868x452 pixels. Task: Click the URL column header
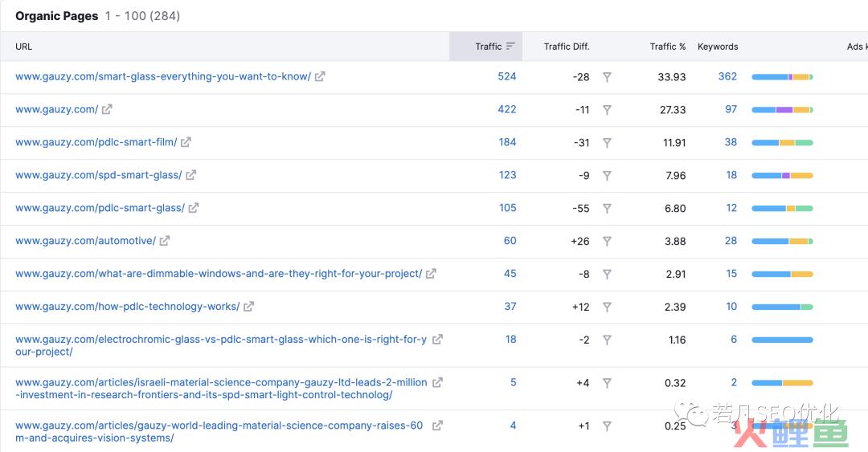tap(24, 47)
